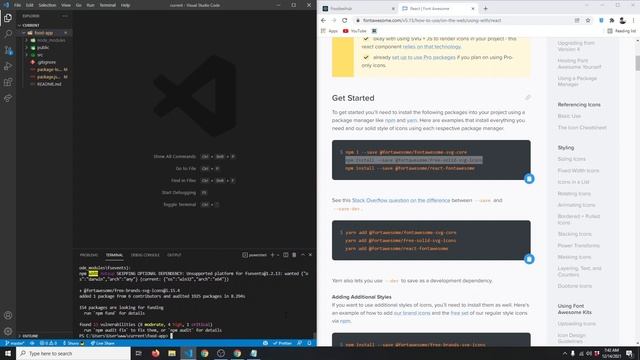This screenshot has width=640, height=360.
Task: Open the Help menu in VS Code
Action: tap(125, 5)
